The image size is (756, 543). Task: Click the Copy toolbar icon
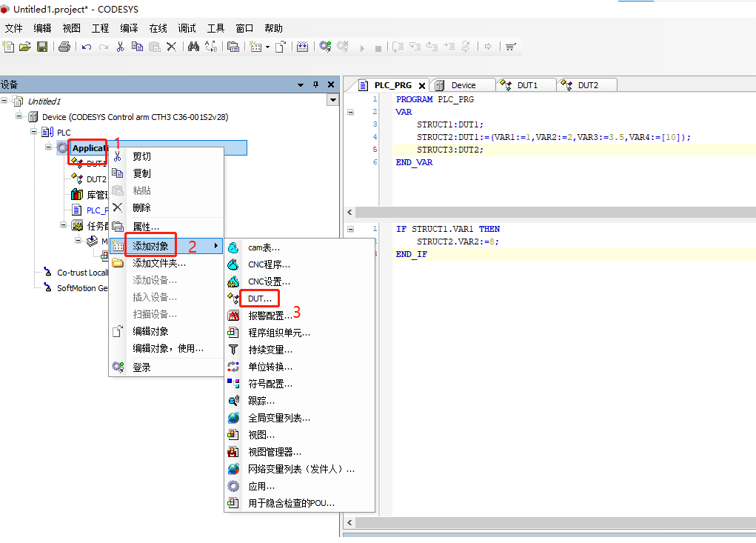[x=138, y=47]
